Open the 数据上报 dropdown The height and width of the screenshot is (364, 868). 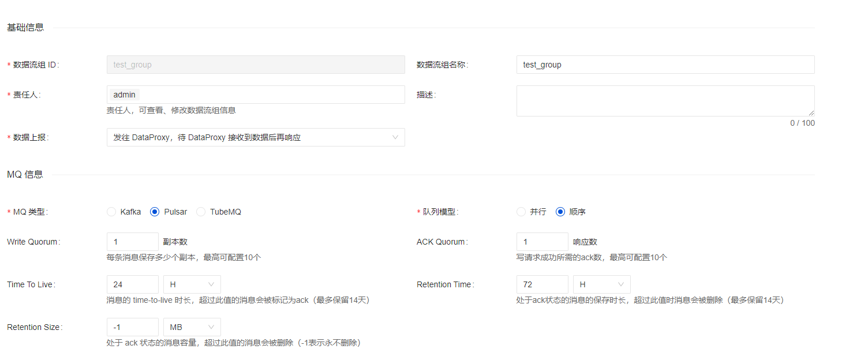(x=256, y=137)
